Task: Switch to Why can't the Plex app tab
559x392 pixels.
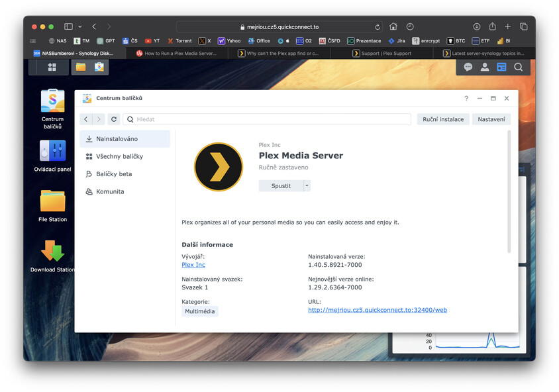Action: (279, 54)
